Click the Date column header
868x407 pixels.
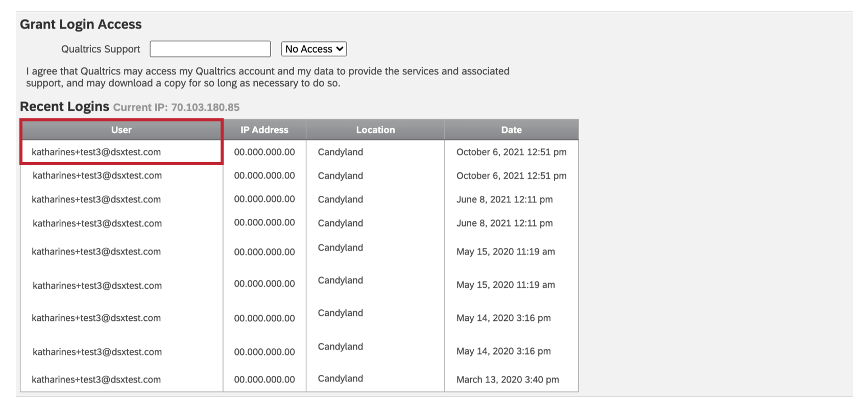coord(511,130)
